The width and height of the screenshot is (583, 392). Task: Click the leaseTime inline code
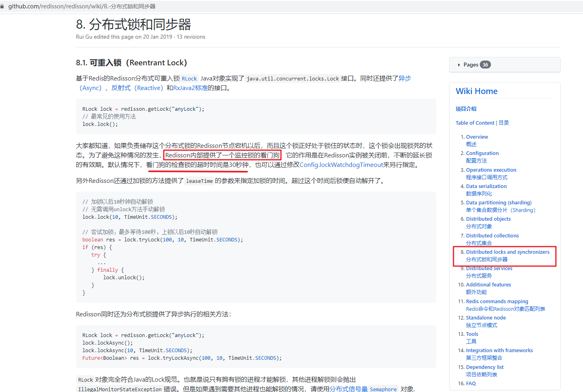click(x=199, y=181)
